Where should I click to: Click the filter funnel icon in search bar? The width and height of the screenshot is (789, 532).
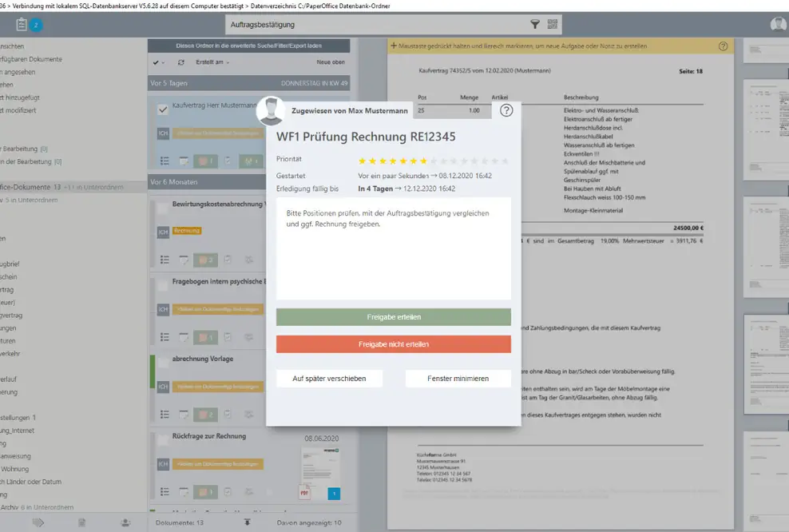point(535,24)
